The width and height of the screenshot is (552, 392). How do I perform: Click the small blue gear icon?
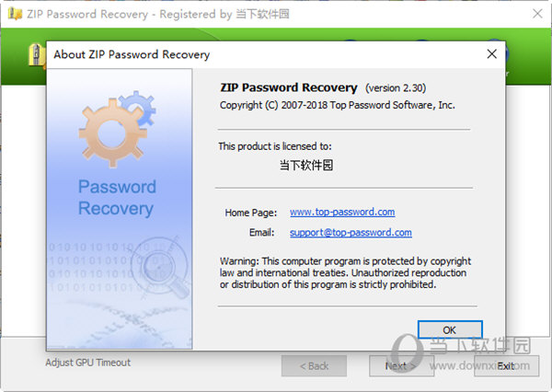pyautogui.click(x=140, y=106)
